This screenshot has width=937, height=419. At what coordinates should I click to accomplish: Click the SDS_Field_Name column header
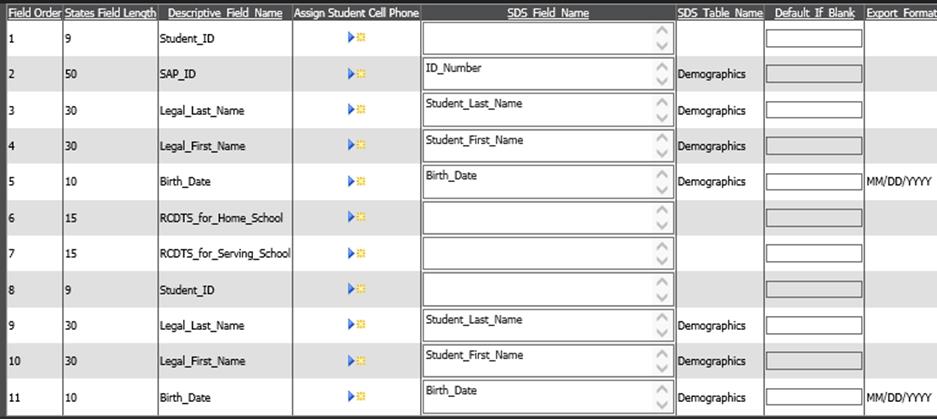pos(547,13)
